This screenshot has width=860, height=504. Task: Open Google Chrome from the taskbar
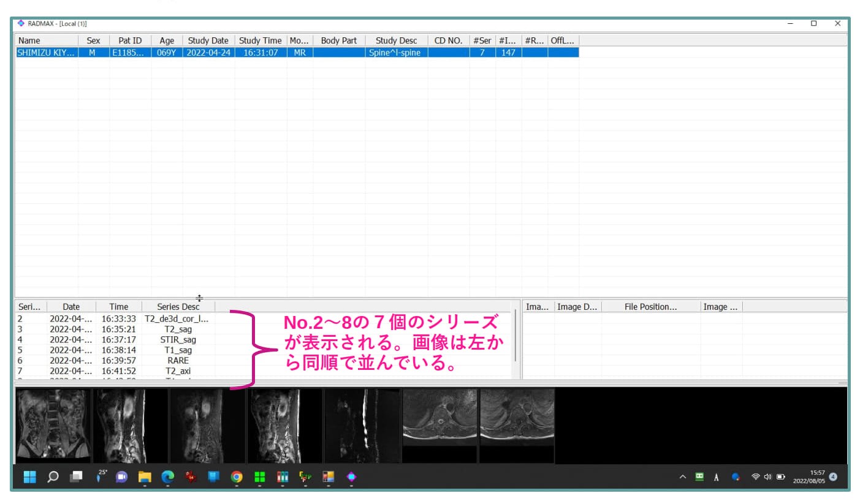[237, 477]
